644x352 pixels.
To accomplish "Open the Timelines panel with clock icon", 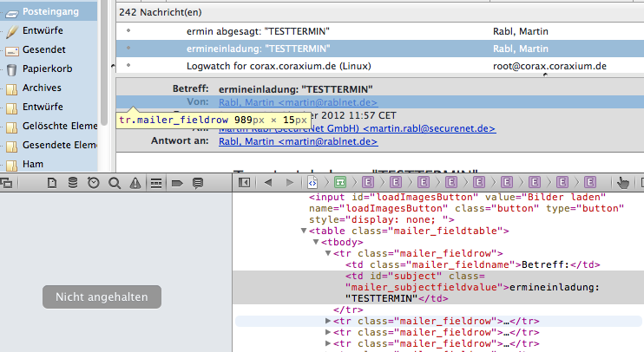I will pyautogui.click(x=93, y=183).
